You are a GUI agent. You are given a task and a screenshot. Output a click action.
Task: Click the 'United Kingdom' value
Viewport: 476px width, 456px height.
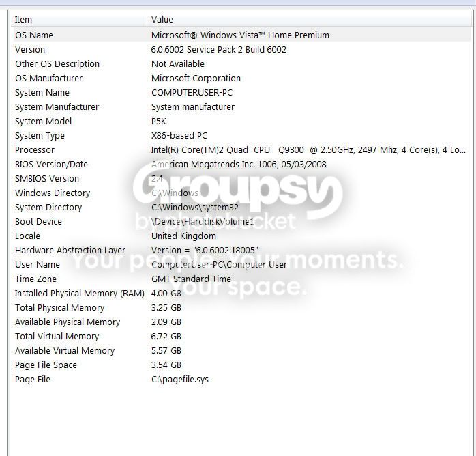tap(183, 236)
